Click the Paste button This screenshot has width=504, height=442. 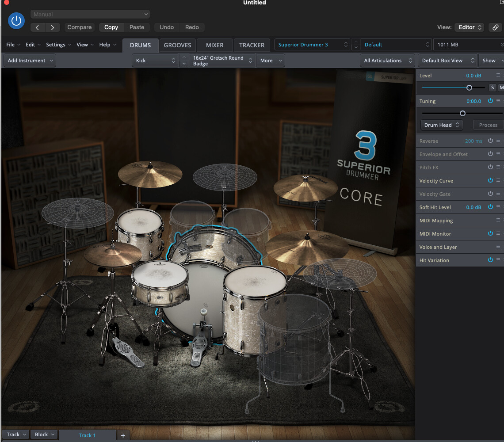point(137,27)
